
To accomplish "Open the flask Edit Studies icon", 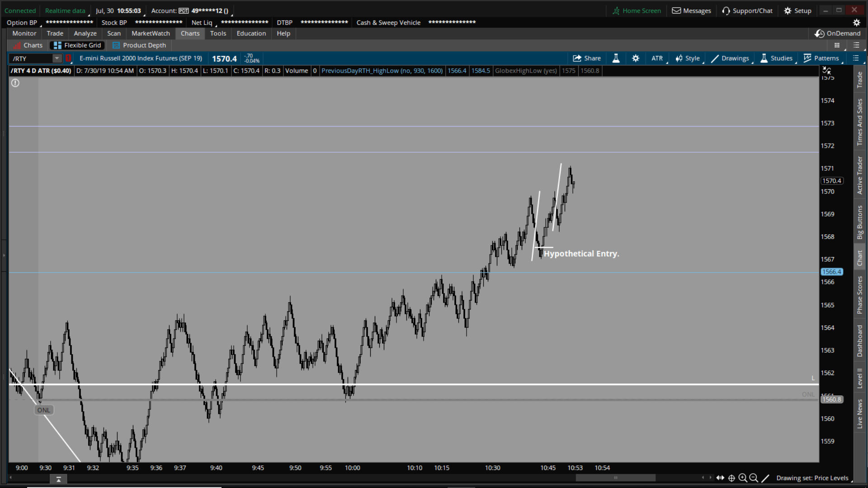I will 616,58.
